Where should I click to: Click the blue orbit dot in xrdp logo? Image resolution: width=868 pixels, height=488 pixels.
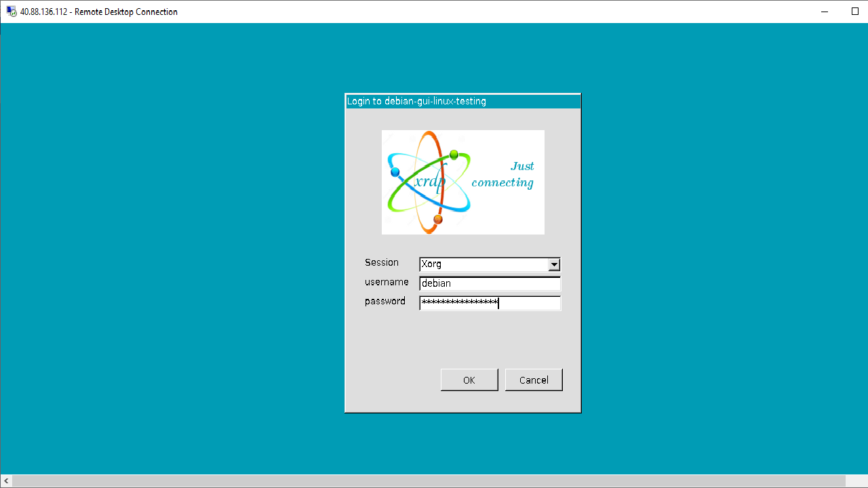point(395,172)
